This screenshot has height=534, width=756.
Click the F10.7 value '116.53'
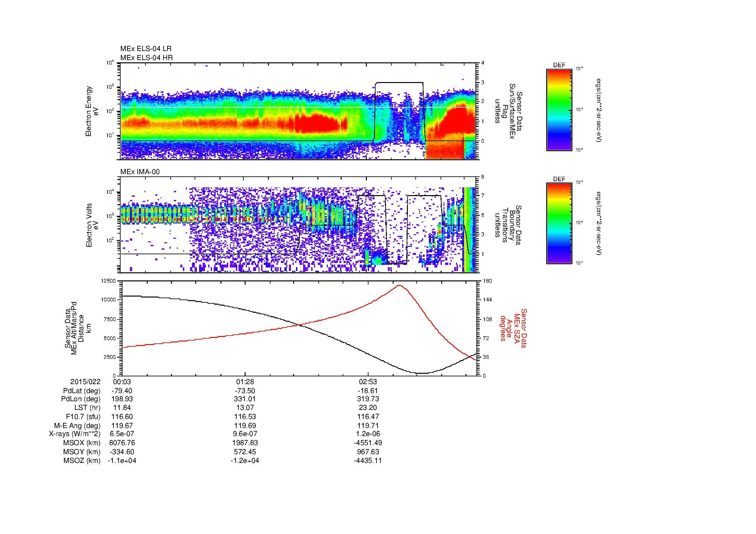[x=245, y=416]
